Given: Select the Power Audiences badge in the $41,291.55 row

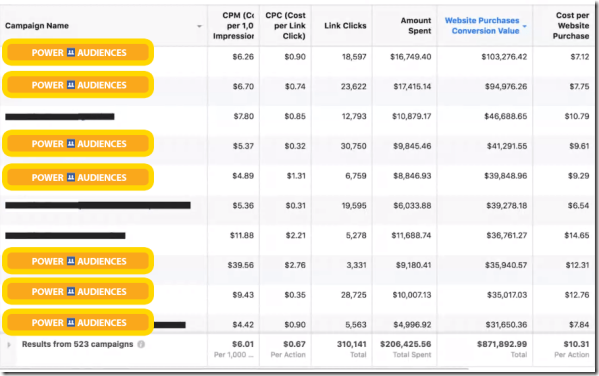Looking at the screenshot, I should (78, 144).
